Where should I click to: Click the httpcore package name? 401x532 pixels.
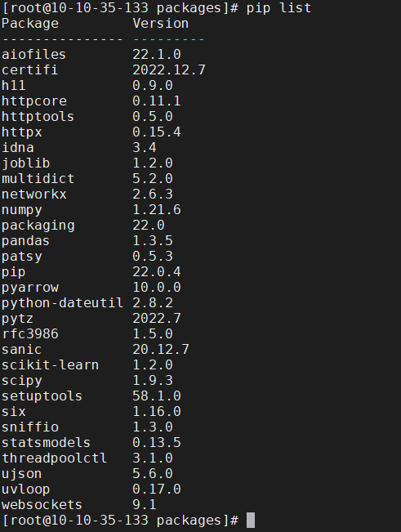(x=34, y=101)
